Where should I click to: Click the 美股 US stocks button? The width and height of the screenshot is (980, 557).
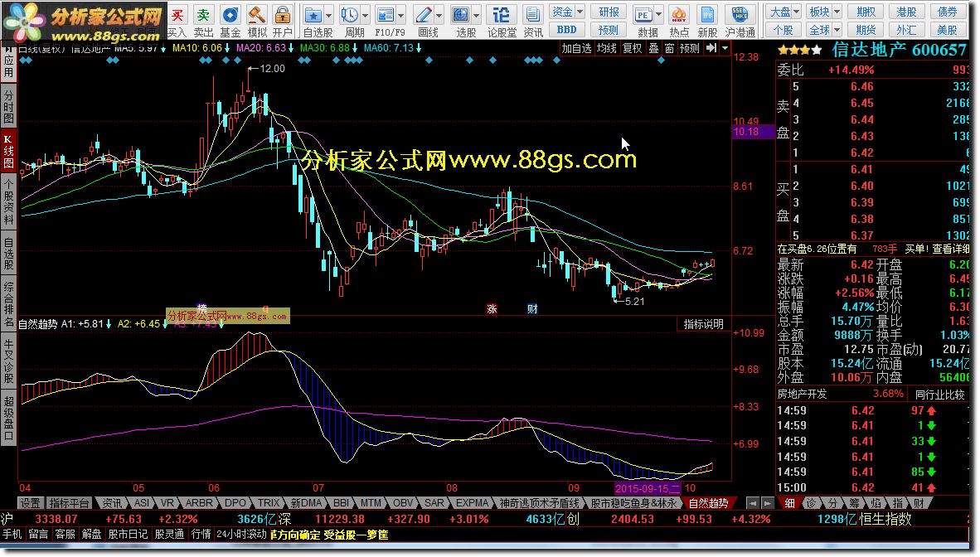click(x=948, y=29)
